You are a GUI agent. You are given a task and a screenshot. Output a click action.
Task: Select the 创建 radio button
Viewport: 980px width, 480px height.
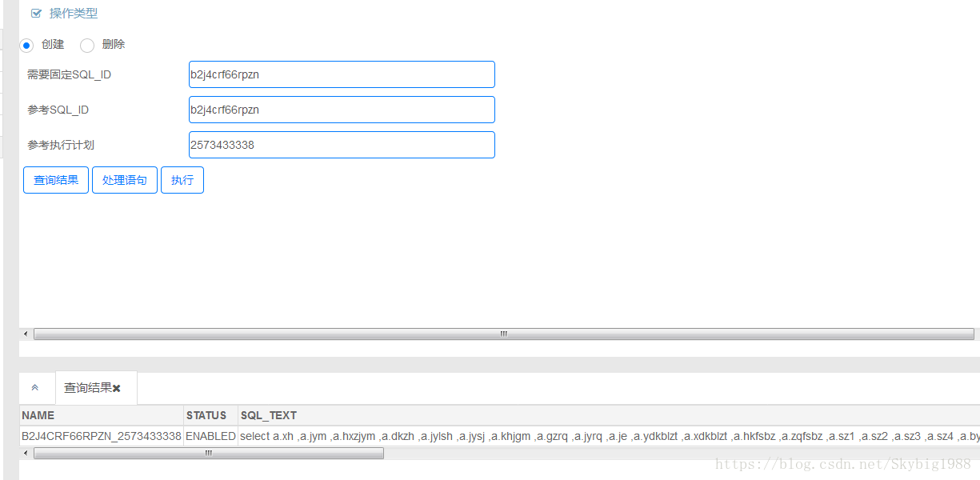pyautogui.click(x=26, y=46)
